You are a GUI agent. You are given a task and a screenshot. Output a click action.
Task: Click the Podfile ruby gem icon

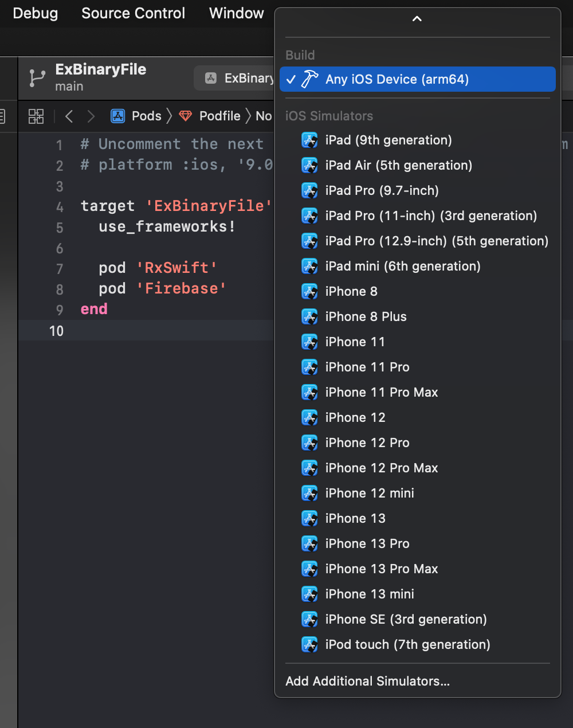(x=186, y=116)
